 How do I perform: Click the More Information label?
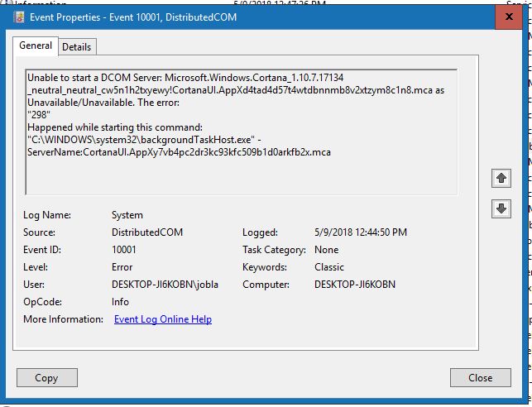click(x=63, y=319)
